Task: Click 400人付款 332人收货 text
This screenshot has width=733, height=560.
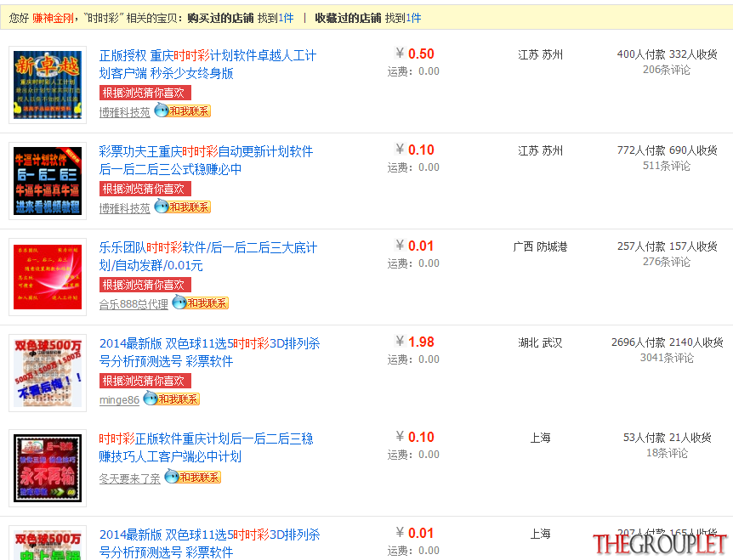Action: (x=667, y=54)
